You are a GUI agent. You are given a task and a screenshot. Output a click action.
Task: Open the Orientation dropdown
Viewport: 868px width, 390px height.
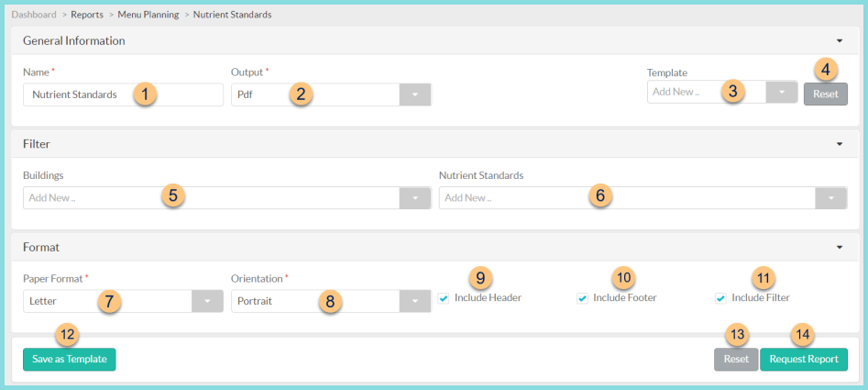(x=331, y=301)
